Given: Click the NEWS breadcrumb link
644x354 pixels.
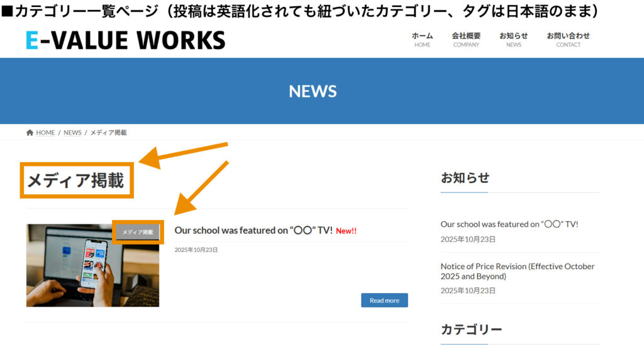Looking at the screenshot, I should tap(72, 133).
